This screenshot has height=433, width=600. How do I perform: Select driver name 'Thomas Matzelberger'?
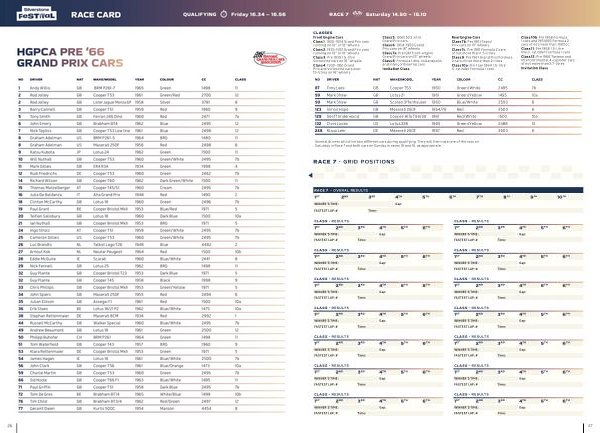tap(50, 188)
